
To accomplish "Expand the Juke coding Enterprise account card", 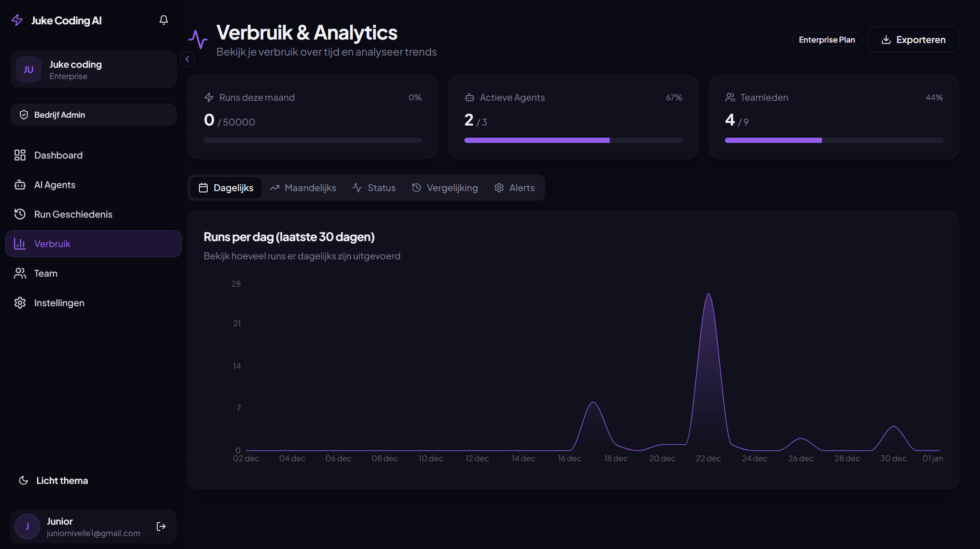I will 93,69.
